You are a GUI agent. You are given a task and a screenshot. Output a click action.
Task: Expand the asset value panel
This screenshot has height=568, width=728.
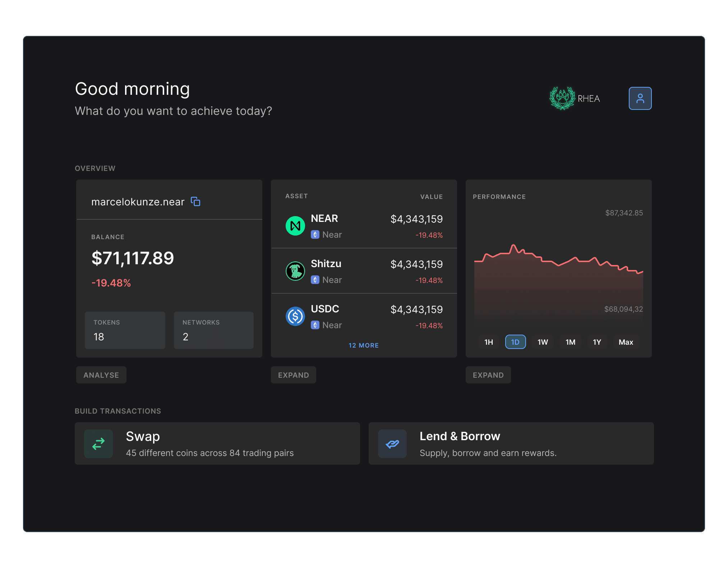[293, 375]
